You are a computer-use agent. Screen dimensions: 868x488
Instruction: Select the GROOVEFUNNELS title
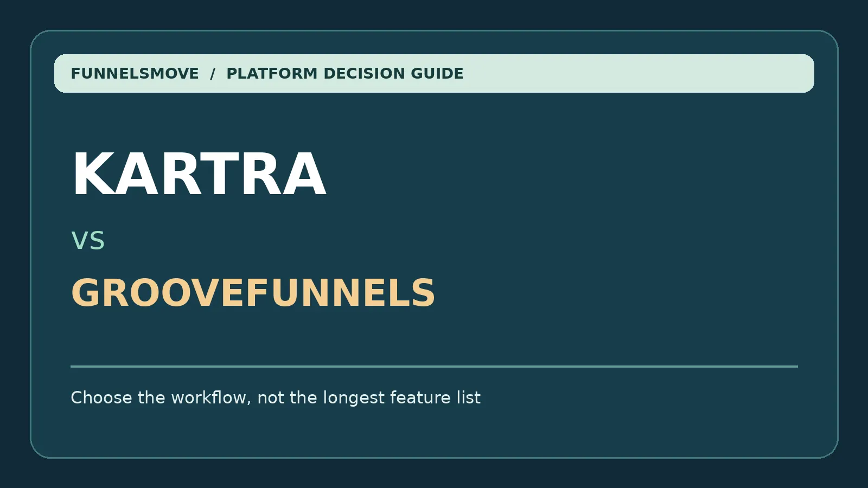pyautogui.click(x=253, y=293)
